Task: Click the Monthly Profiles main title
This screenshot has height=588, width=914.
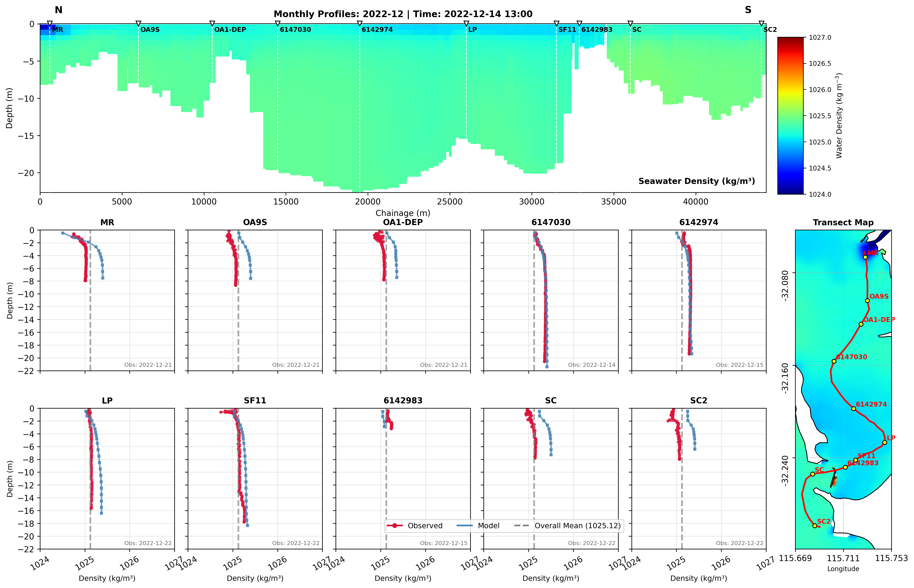Action: pos(403,14)
